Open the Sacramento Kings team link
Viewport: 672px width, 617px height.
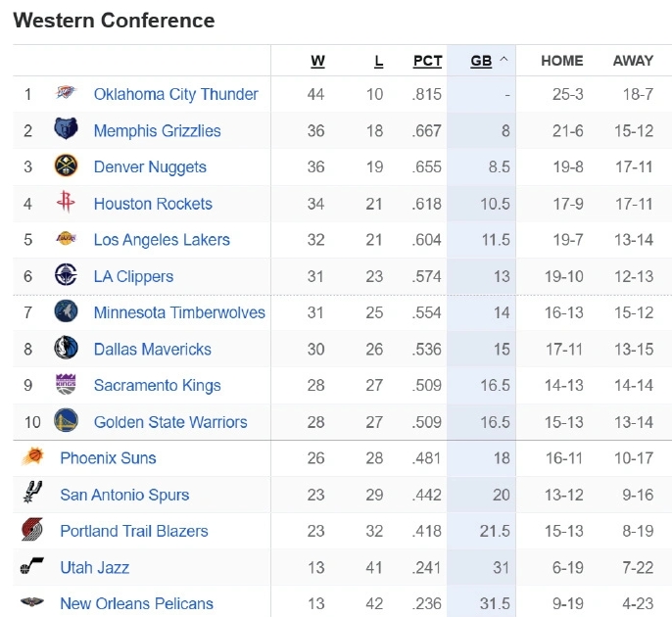click(157, 386)
